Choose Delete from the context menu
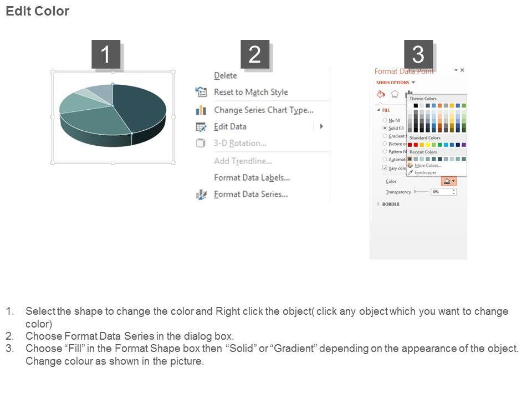Viewport: 532px width, 399px height. point(226,76)
